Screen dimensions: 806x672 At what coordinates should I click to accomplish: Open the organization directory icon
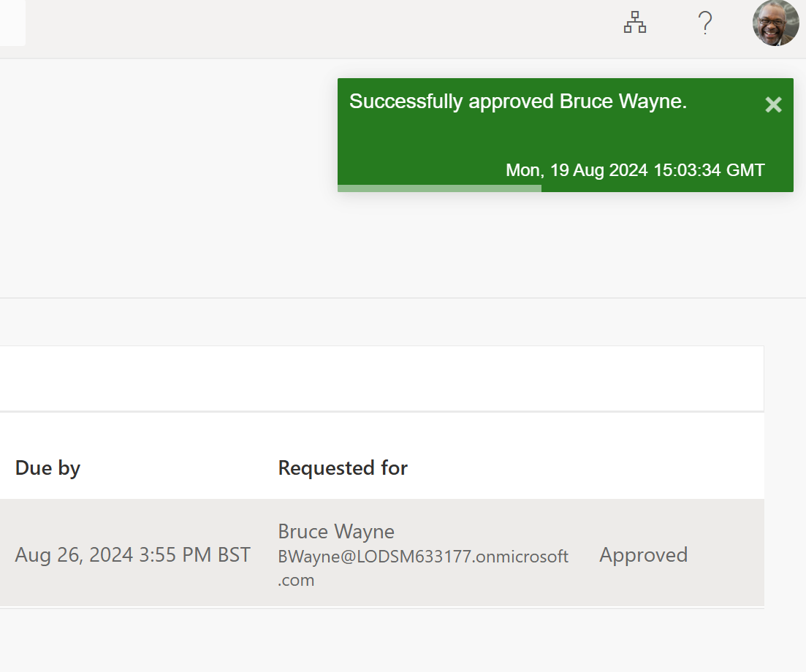pos(634,23)
